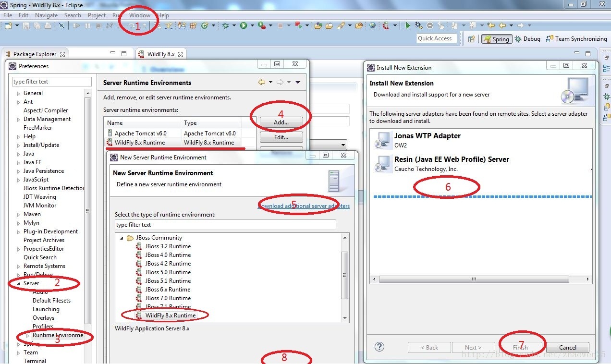Open the Navigate menu
Image resolution: width=611 pixels, height=364 pixels.
46,15
